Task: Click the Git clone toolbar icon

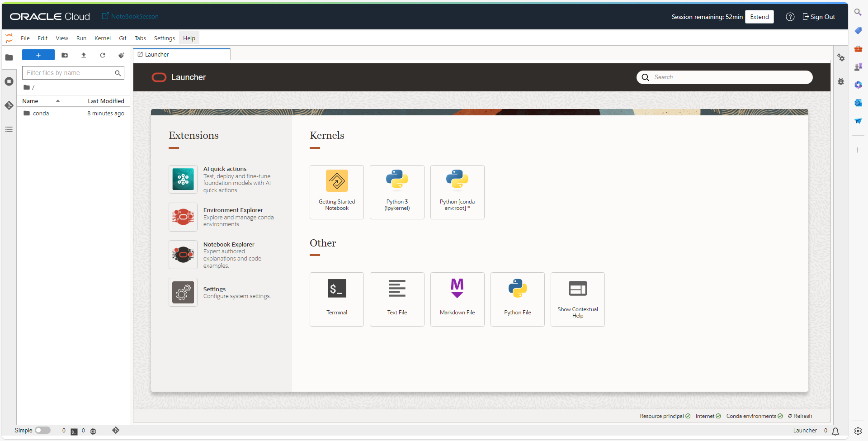Action: (121, 55)
